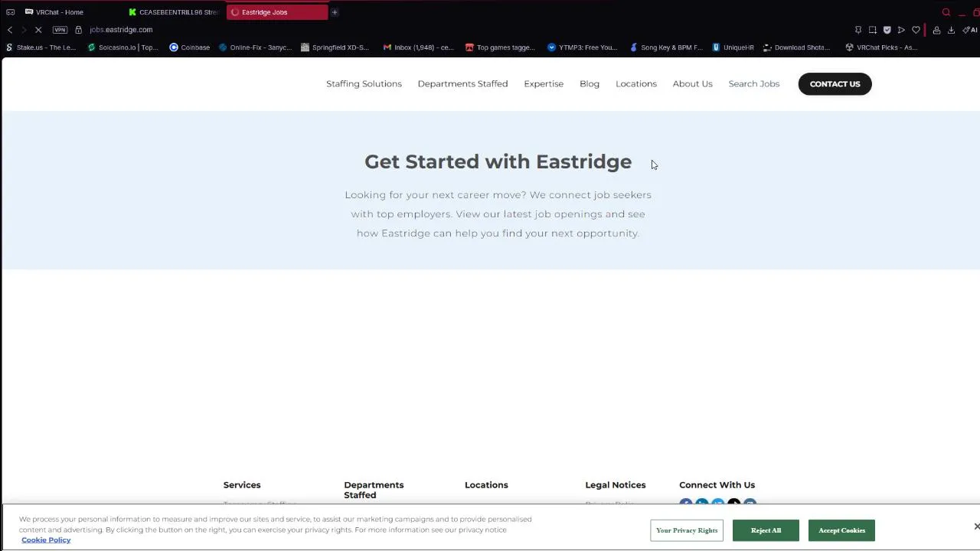Open the Download Shota bookmark
The width and height of the screenshot is (980, 551).
click(796, 47)
